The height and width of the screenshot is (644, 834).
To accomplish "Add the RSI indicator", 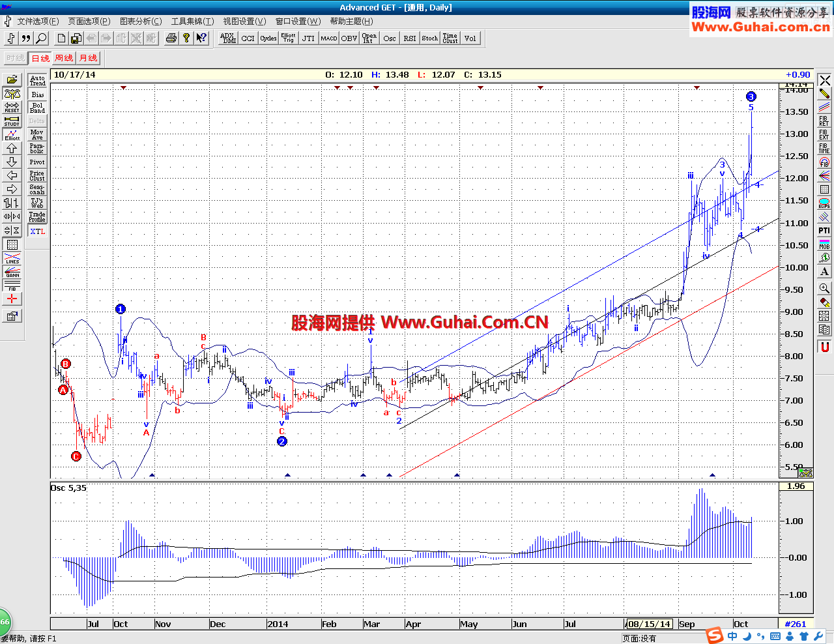I will tap(410, 38).
